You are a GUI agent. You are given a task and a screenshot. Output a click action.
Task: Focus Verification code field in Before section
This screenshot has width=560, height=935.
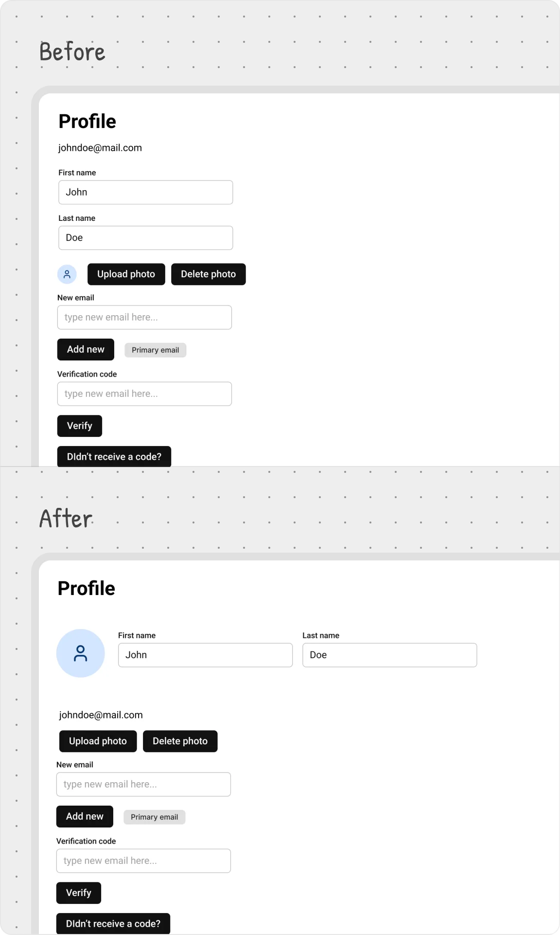[x=144, y=394]
